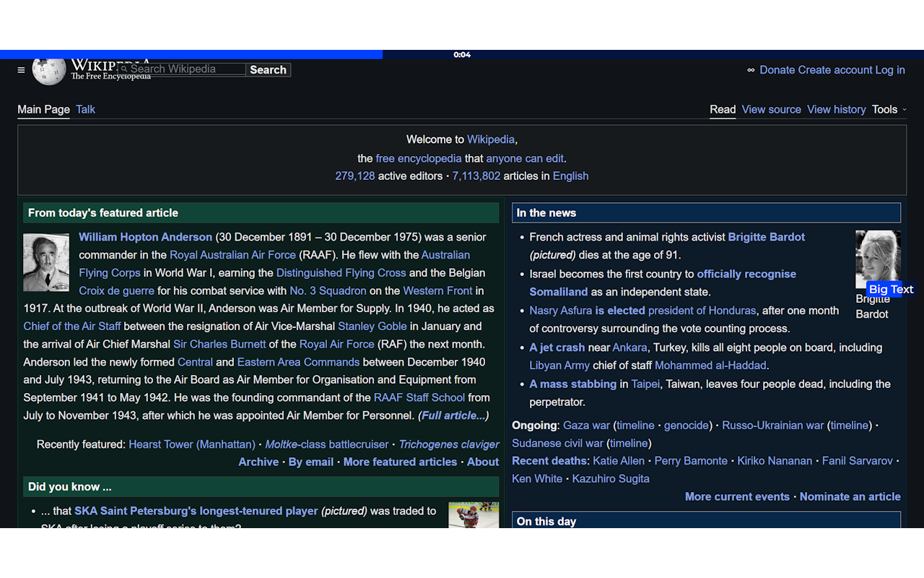Open SKA Saint Petersburg's longest-tenured player link
Viewport: 924px width, 578px height.
pos(196,511)
